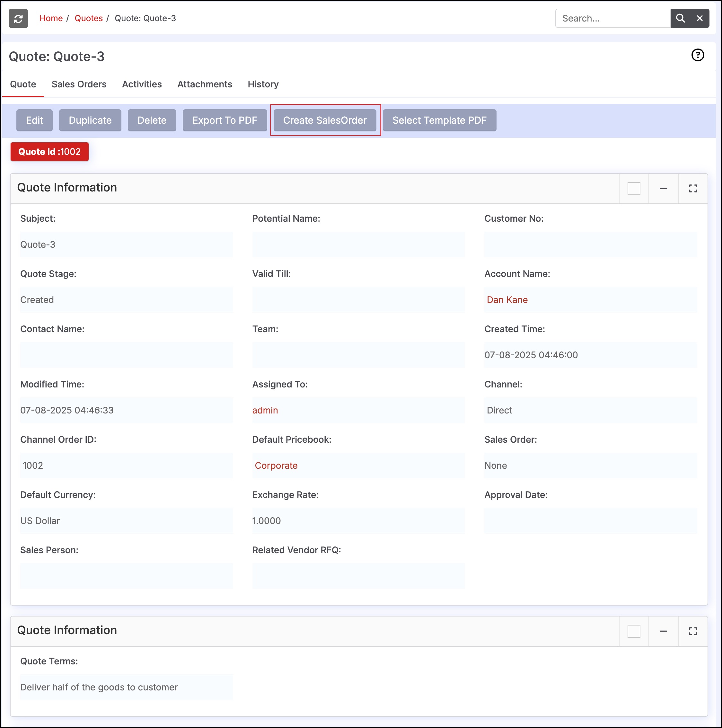Click the Modified Time value 04:46:33
Screen dimensions: 722x728
pyautogui.click(x=67, y=410)
